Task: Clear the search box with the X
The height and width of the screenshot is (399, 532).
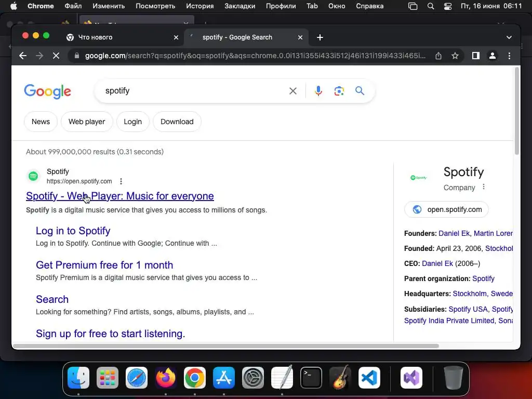Action: 293,91
